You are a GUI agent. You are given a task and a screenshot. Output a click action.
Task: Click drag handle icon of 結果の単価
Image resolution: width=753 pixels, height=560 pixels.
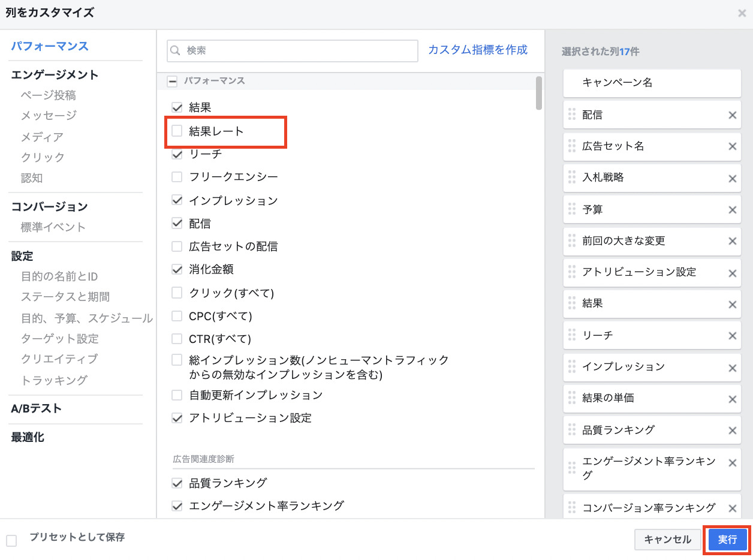(x=571, y=398)
